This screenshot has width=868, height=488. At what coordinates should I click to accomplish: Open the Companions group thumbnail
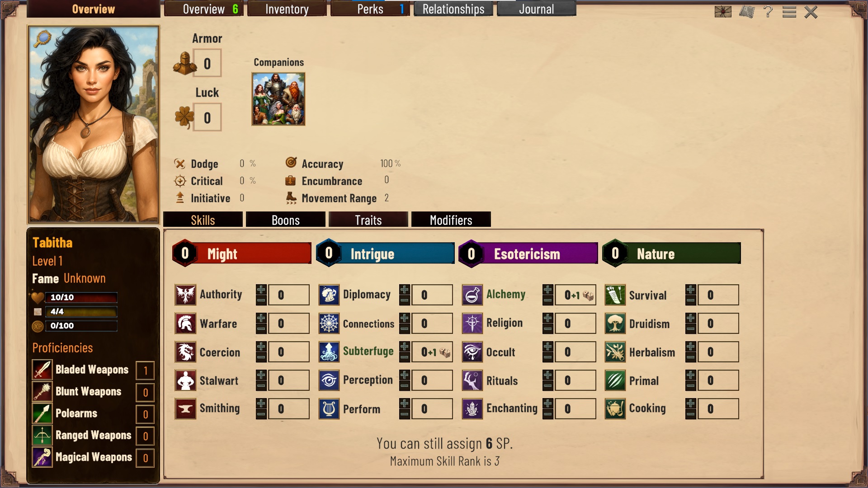coord(278,99)
